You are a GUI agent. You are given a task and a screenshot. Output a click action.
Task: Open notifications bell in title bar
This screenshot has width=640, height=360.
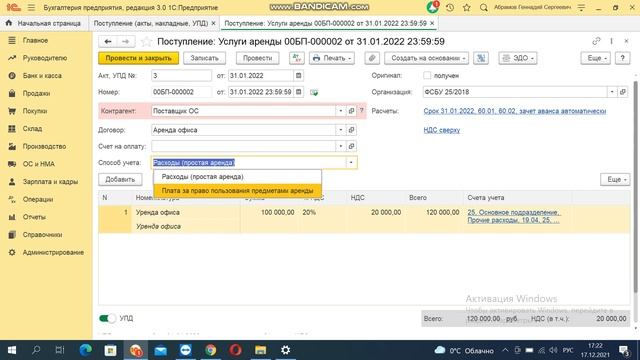click(432, 7)
